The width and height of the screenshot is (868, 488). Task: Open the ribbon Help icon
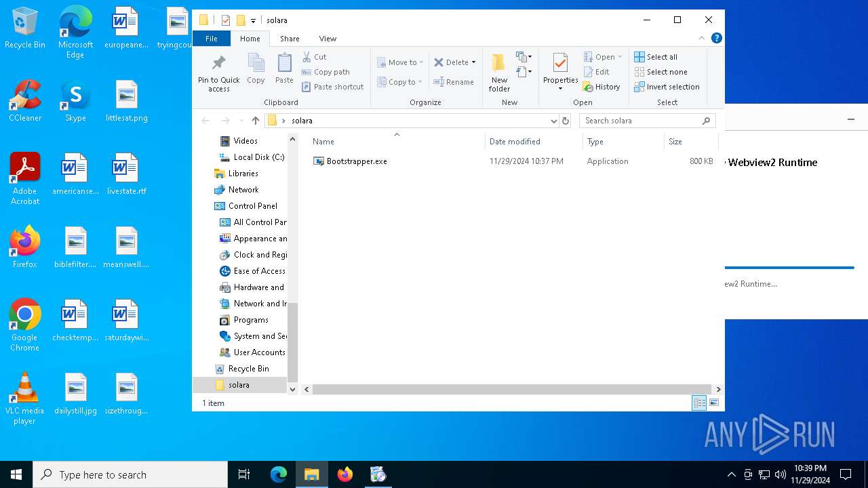716,38
